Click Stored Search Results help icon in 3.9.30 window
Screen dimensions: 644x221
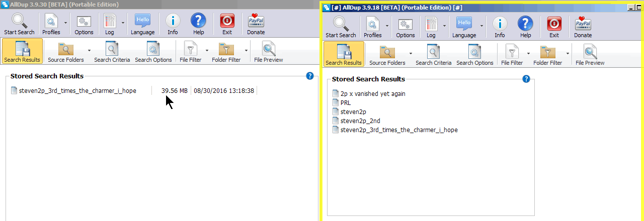coord(310,76)
